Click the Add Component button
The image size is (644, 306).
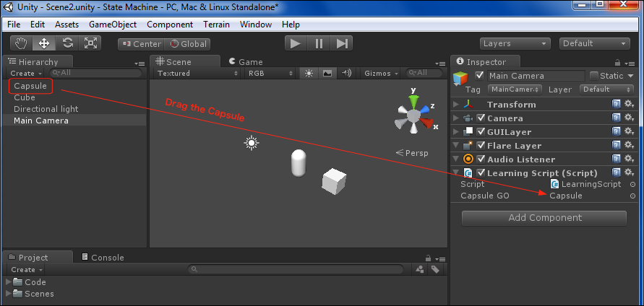click(x=544, y=218)
